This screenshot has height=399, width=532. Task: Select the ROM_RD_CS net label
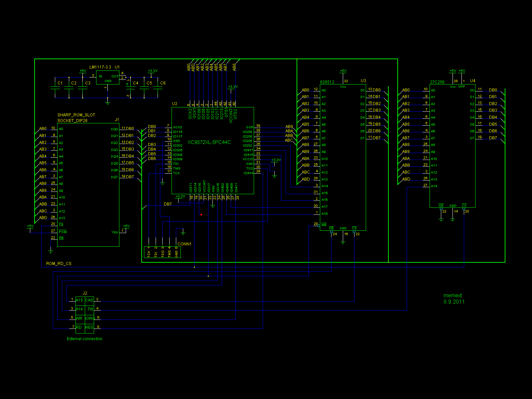coord(59,264)
